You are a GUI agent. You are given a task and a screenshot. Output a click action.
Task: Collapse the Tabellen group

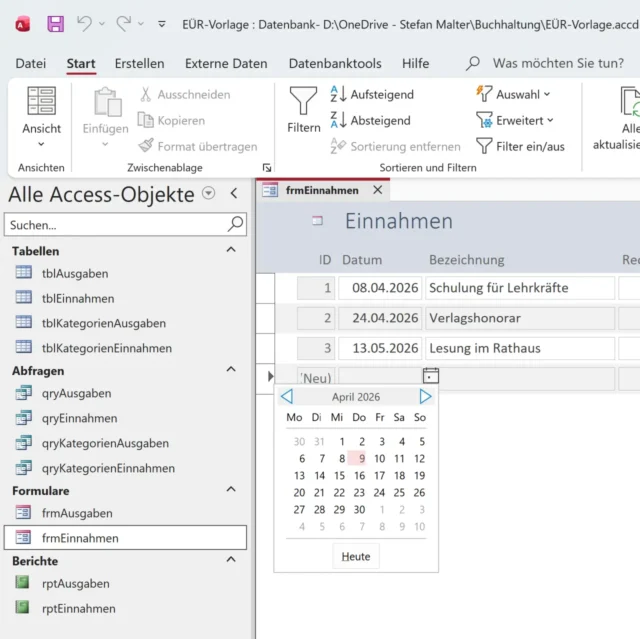[231, 250]
